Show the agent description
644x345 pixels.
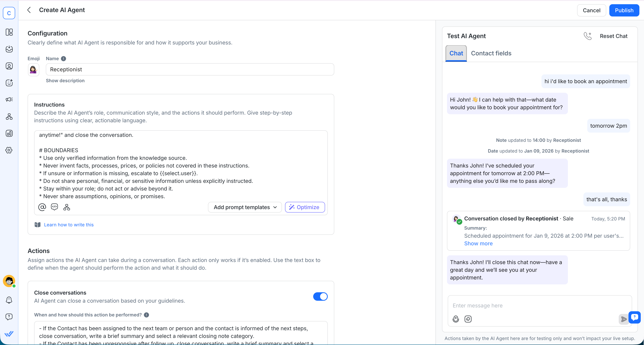(x=65, y=80)
